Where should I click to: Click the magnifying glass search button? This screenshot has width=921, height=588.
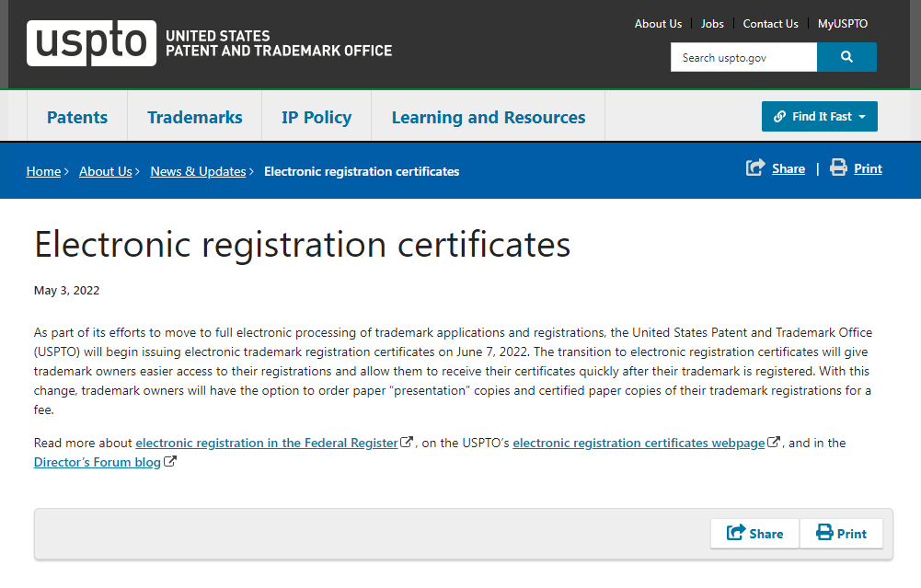click(846, 57)
